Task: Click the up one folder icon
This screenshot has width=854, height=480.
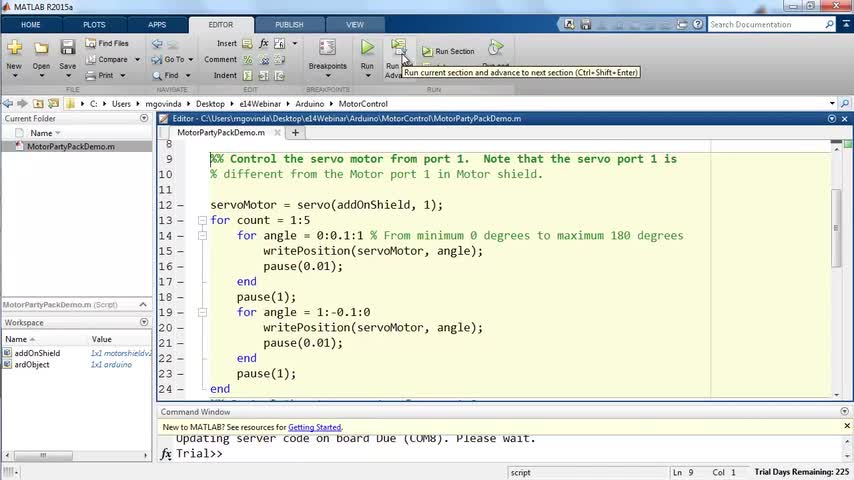Action: 38,104
